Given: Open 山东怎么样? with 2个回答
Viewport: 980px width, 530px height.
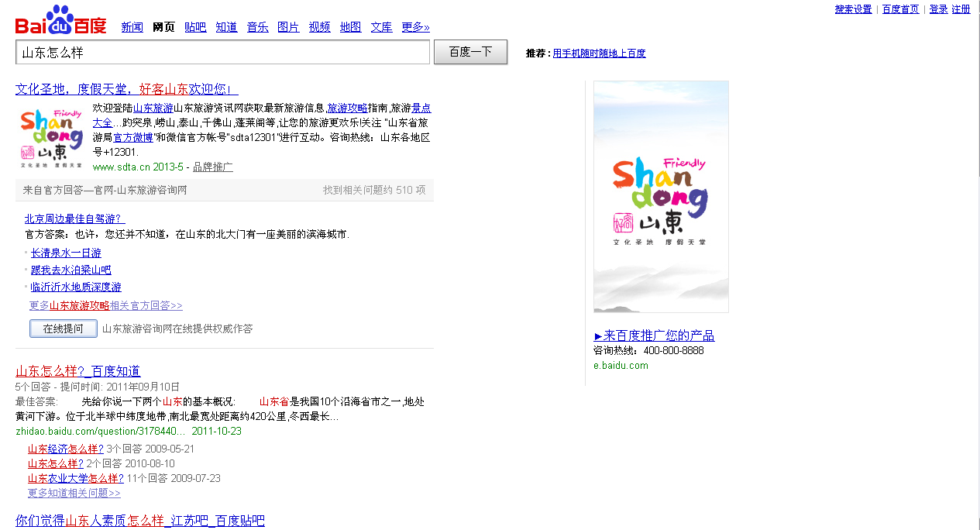Looking at the screenshot, I should [56, 464].
